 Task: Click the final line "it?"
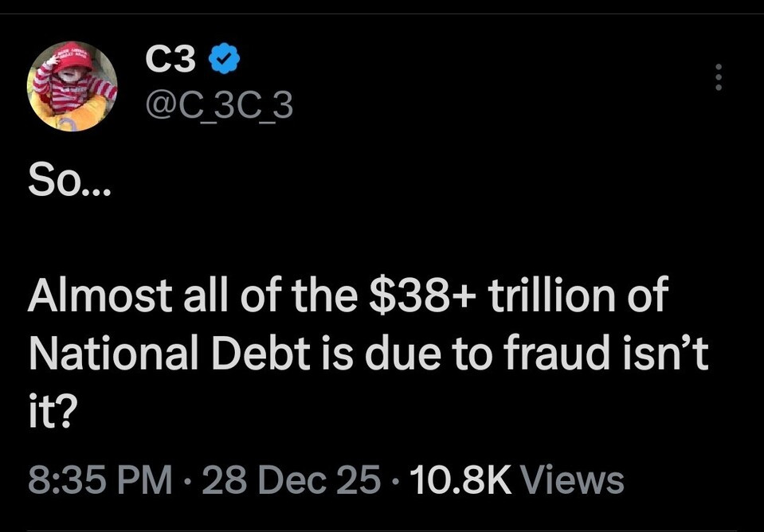(x=50, y=413)
